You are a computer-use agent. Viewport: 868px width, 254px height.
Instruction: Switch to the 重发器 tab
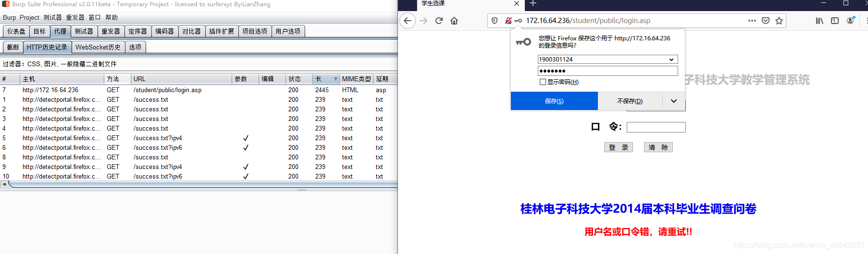[x=111, y=31]
